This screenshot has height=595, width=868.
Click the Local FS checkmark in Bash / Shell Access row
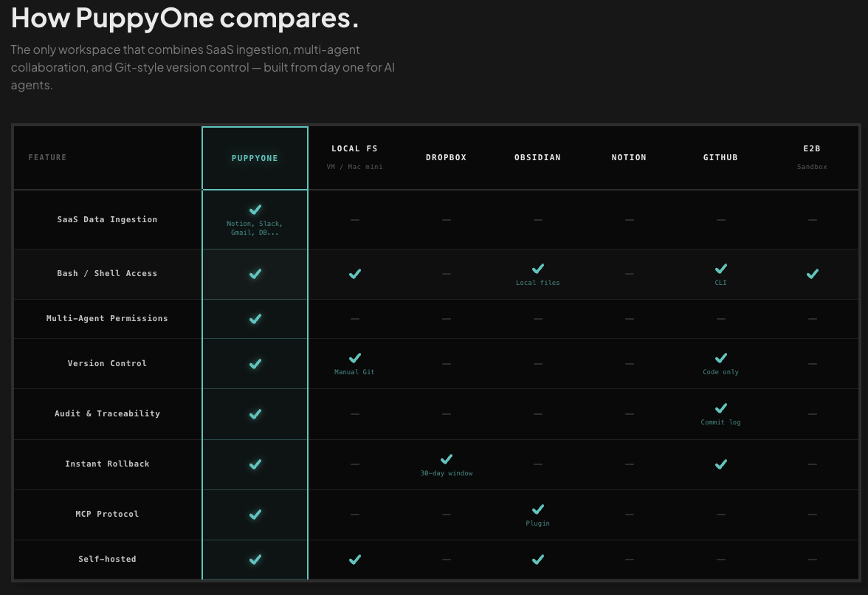pos(355,274)
